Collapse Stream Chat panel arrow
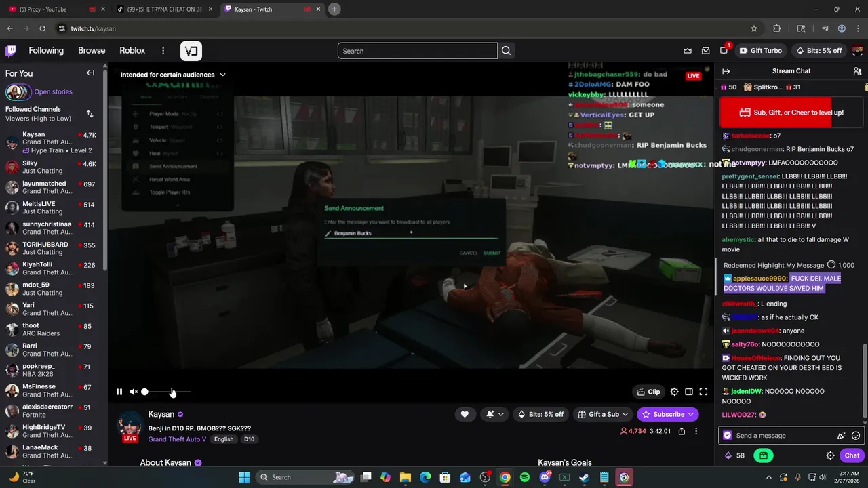The image size is (868, 488). point(726,71)
